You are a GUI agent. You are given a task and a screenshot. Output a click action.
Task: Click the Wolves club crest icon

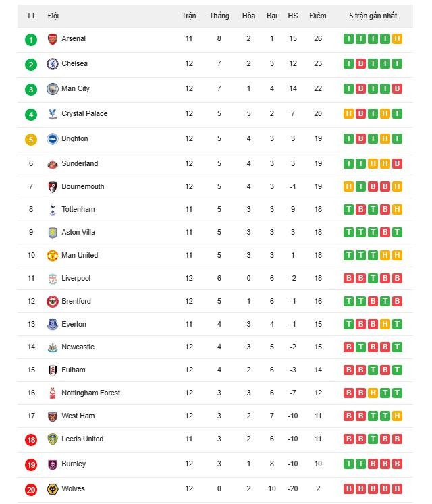53,489
